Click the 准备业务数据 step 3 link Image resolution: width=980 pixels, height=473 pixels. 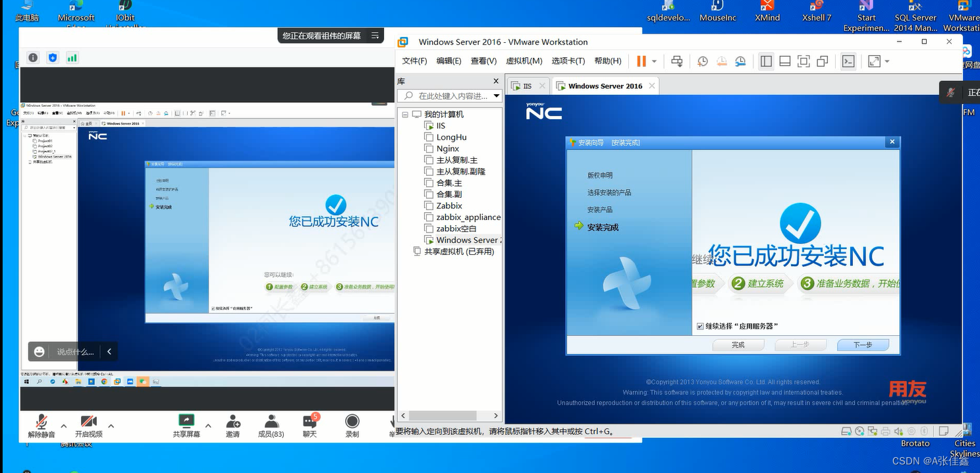pos(850,283)
